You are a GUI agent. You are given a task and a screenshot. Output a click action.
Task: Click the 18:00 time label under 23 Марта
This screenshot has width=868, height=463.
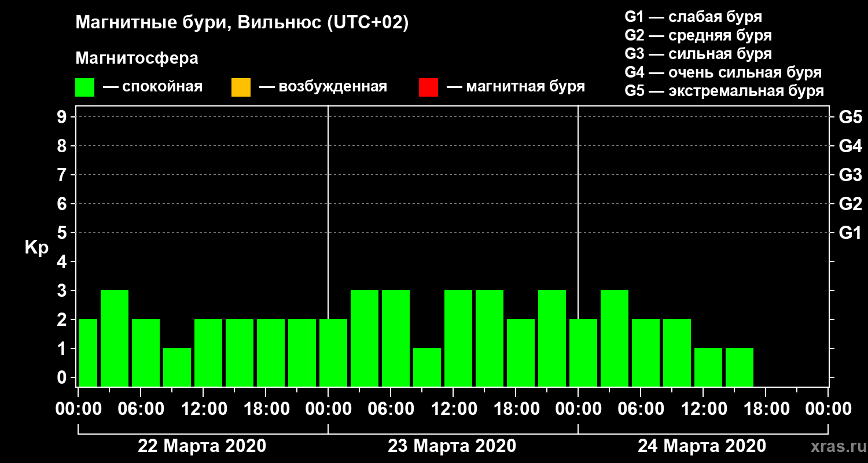point(516,409)
